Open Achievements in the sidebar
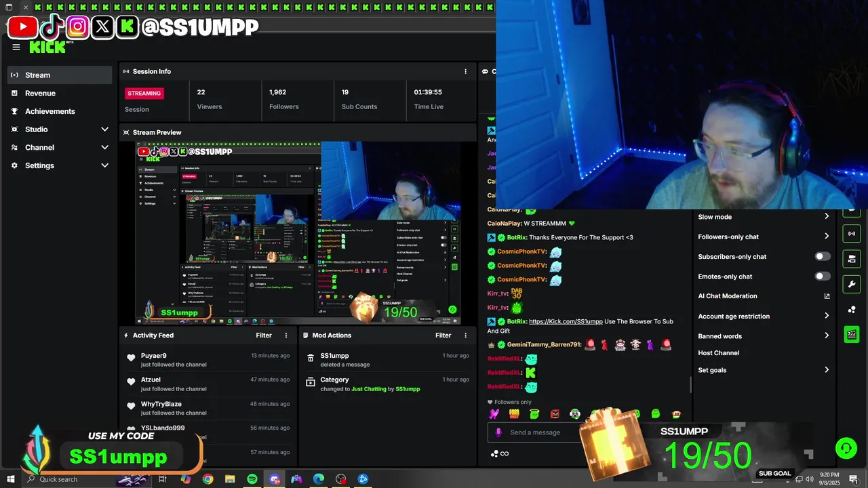Image resolution: width=868 pixels, height=488 pixels. [60, 111]
